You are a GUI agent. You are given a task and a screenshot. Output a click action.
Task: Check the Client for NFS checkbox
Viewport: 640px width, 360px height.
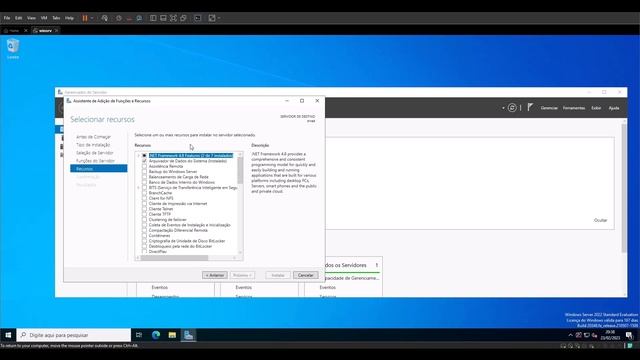click(144, 198)
